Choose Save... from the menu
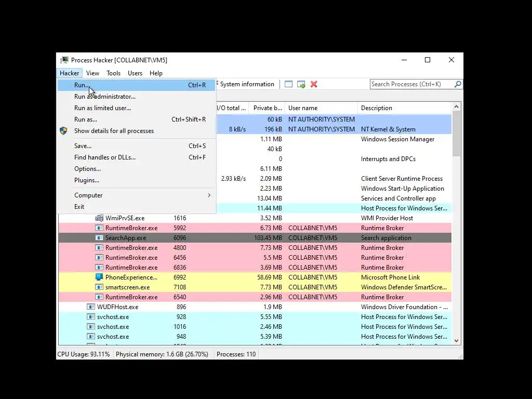 pyautogui.click(x=137, y=146)
